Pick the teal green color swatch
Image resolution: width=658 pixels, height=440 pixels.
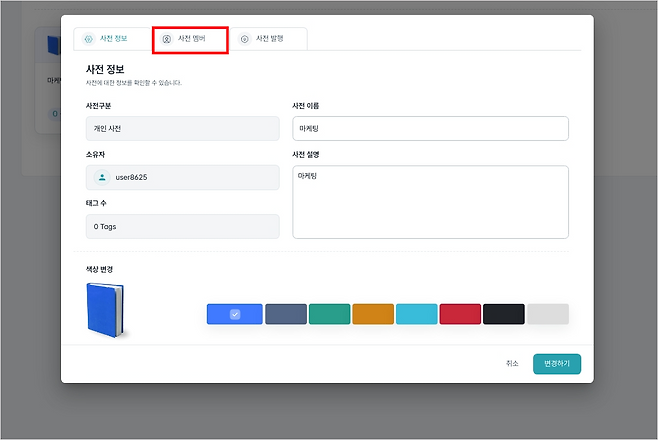coord(329,314)
